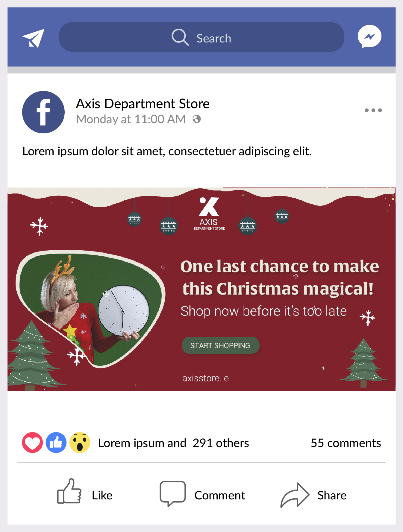This screenshot has height=532, width=403.
Task: Share the post using Share button
Action: pos(313,495)
